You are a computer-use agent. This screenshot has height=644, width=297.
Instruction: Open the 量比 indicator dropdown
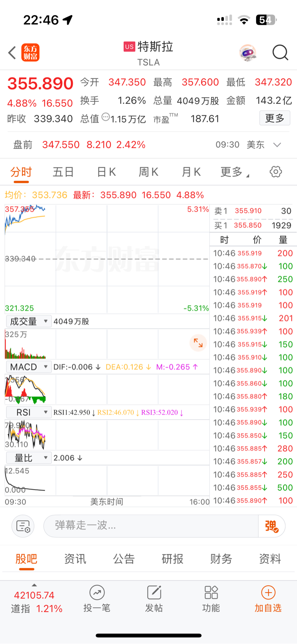[x=29, y=458]
